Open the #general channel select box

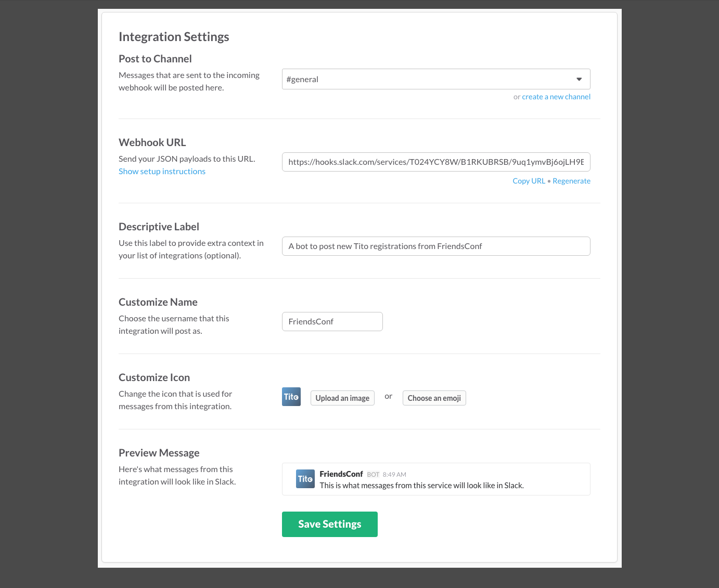click(x=436, y=79)
